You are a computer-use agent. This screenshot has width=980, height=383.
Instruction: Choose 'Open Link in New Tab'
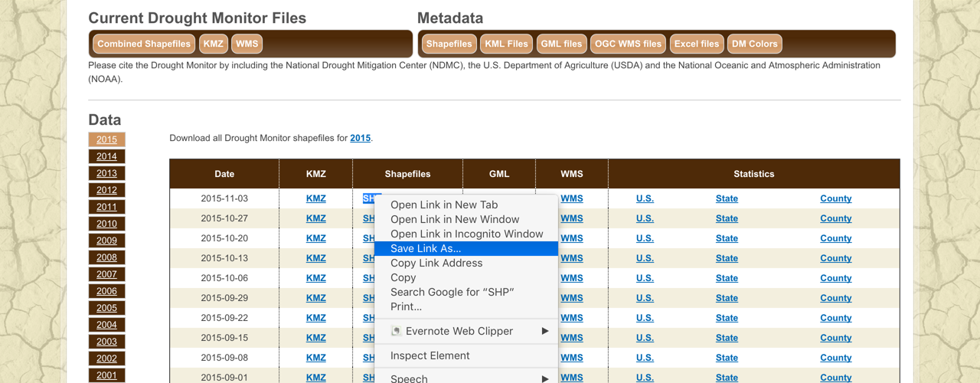click(x=444, y=205)
